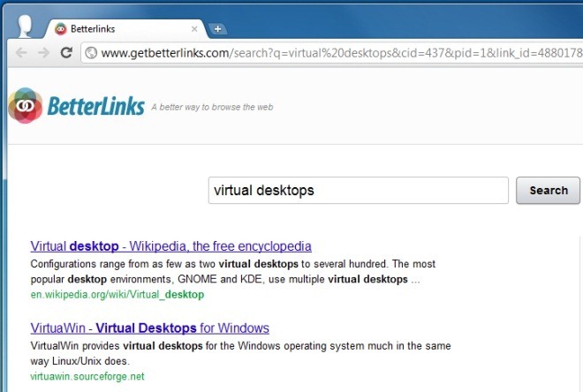Click en.wikipedia.org/wiki/Virtual_desktop green URL

(x=117, y=295)
